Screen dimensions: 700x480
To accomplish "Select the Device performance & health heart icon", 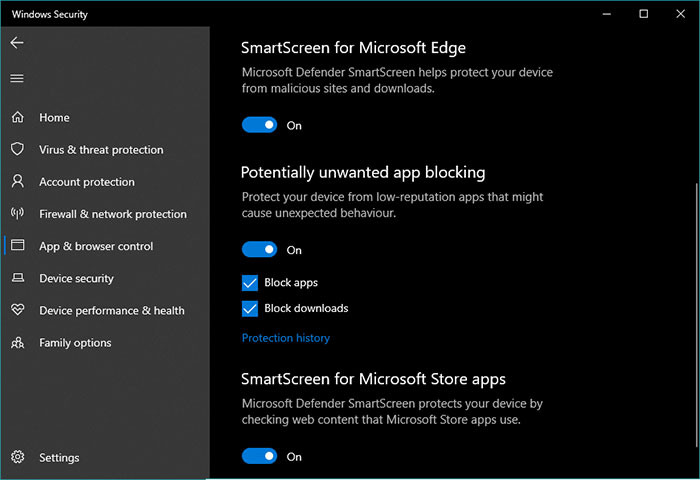I will [17, 309].
